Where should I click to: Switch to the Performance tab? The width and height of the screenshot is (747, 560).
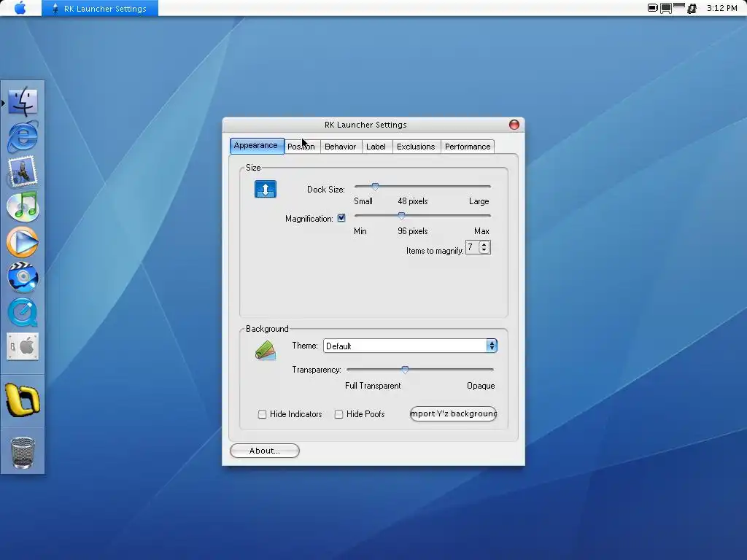[468, 147]
